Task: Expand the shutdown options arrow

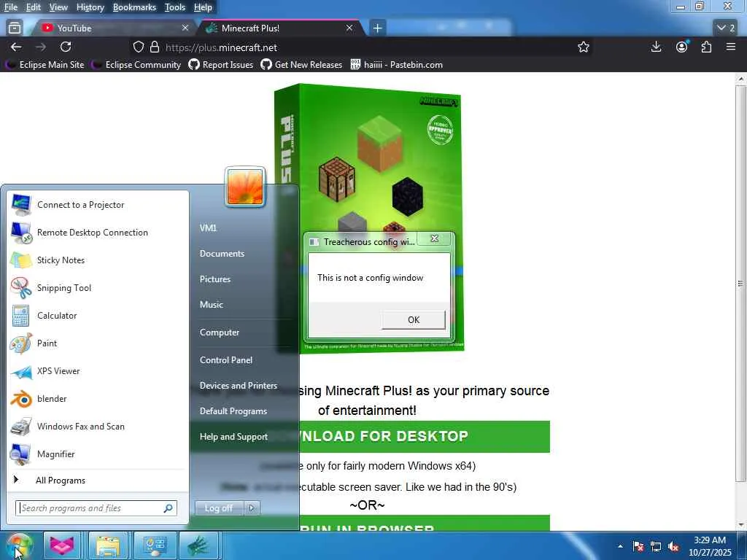Action: coord(252,508)
